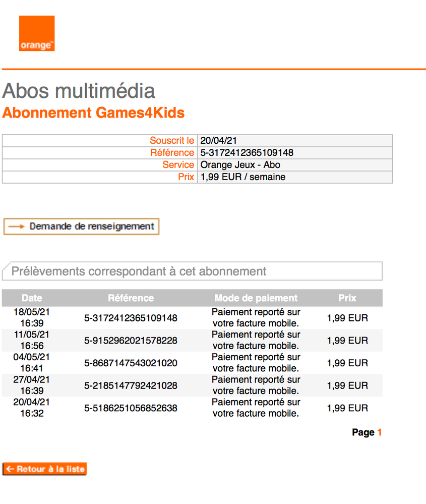Click the Abos multimédia page title
426x504 pixels.
tap(79, 91)
